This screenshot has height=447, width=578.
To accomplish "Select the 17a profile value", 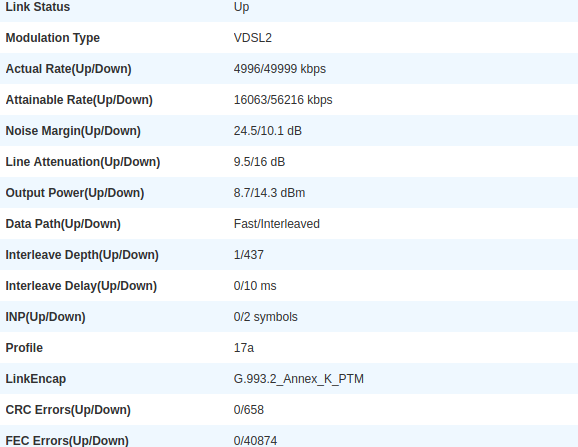I will (244, 348).
